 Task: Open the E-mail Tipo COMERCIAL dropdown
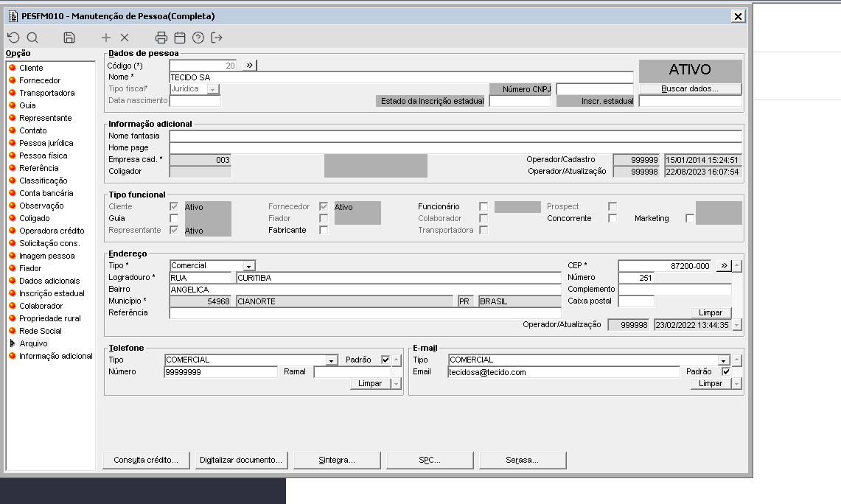[x=724, y=360]
